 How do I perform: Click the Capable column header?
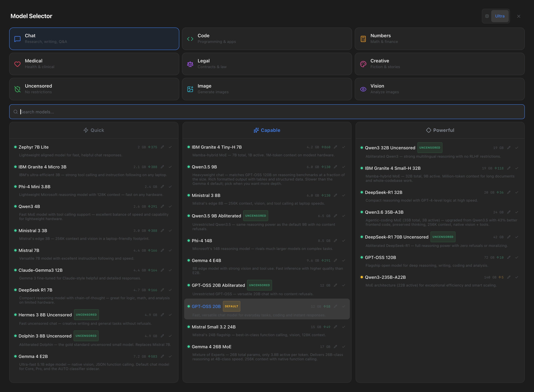tap(267, 130)
